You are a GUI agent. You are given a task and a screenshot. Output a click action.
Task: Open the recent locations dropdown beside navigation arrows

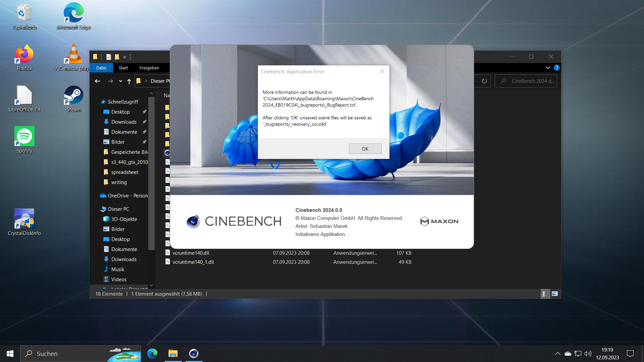pos(120,81)
